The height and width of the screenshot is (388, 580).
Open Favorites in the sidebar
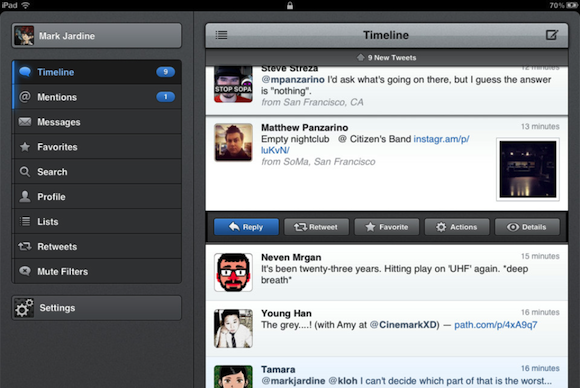point(97,147)
